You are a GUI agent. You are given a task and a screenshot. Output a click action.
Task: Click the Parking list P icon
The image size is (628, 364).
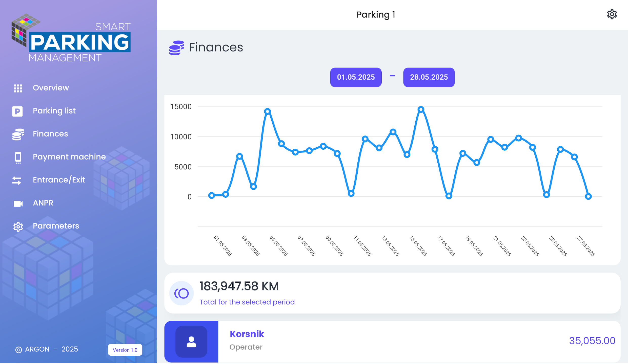pos(17,111)
